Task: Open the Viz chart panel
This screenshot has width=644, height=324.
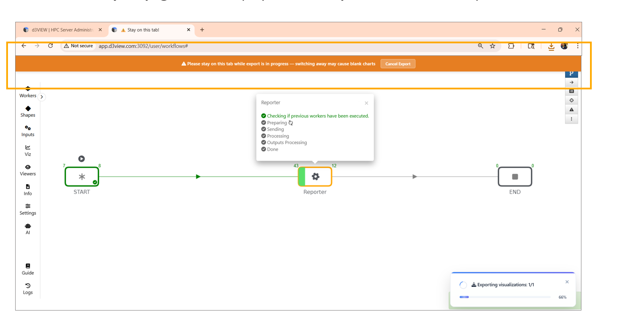Action: [28, 150]
